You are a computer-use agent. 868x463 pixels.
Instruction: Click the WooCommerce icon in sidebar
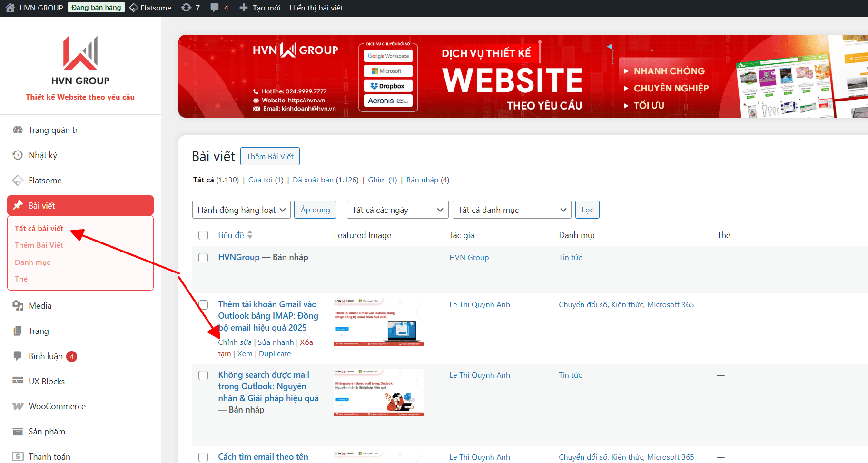click(x=18, y=406)
